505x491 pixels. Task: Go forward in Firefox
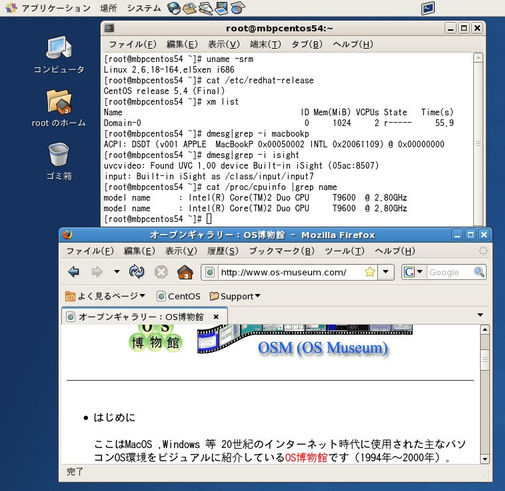click(x=97, y=272)
